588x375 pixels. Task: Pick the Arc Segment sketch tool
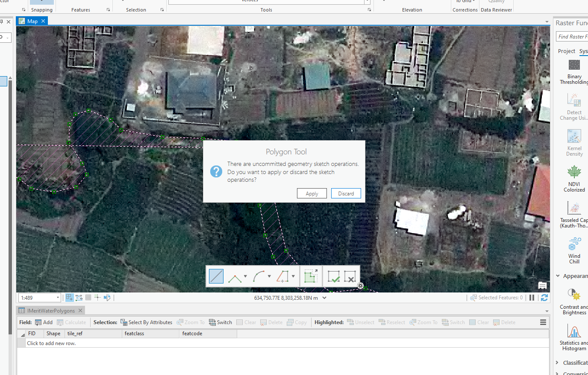point(259,277)
